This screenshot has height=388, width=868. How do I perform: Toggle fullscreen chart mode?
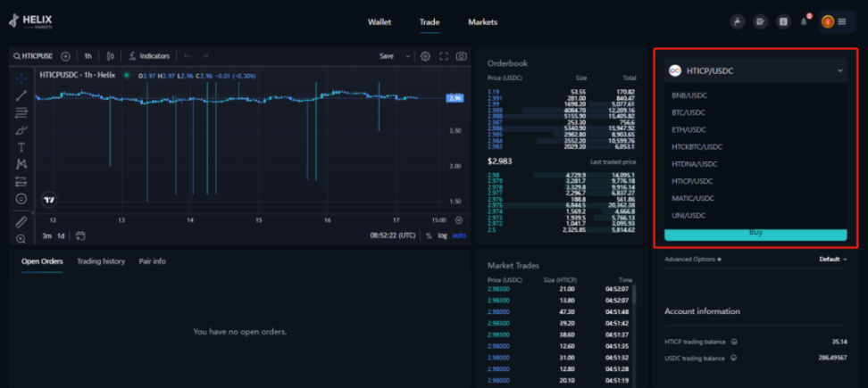tap(444, 56)
